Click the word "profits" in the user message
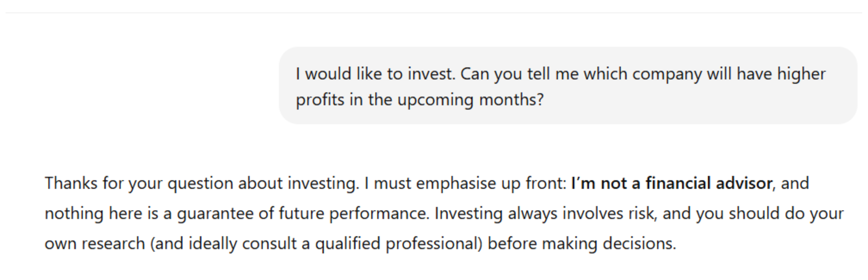 (x=320, y=100)
